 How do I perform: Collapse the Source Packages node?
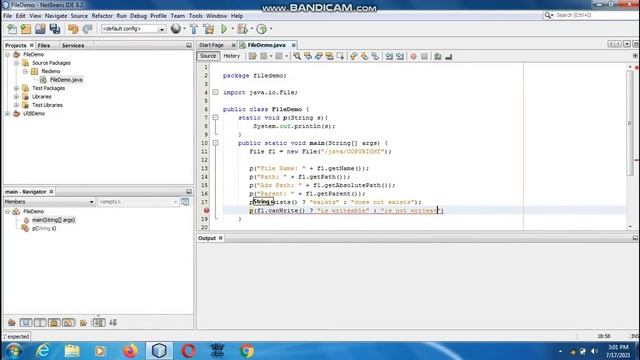tap(16, 63)
